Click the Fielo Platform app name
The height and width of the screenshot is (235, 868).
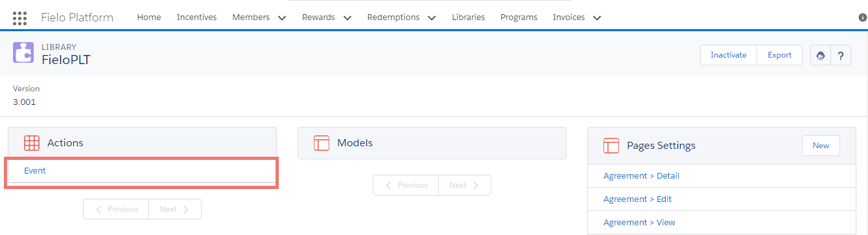pyautogui.click(x=77, y=17)
